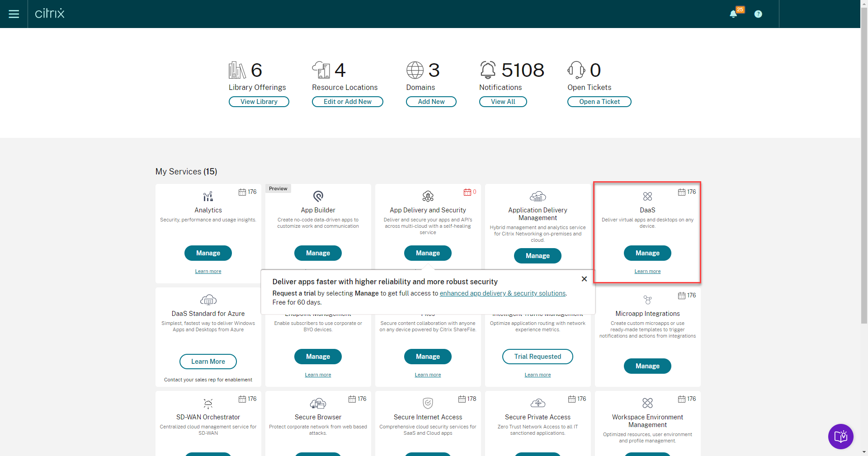Close the app delivery trial popup
The width and height of the screenshot is (868, 456).
[584, 279]
